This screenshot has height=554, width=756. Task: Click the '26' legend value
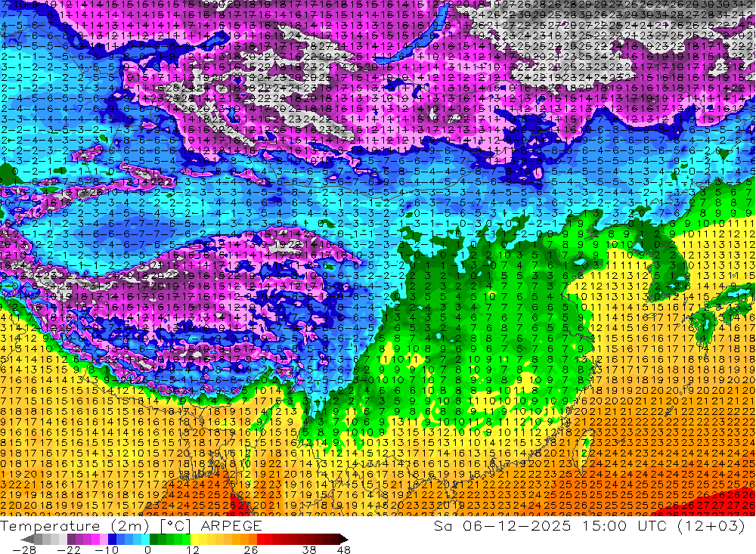click(251, 549)
